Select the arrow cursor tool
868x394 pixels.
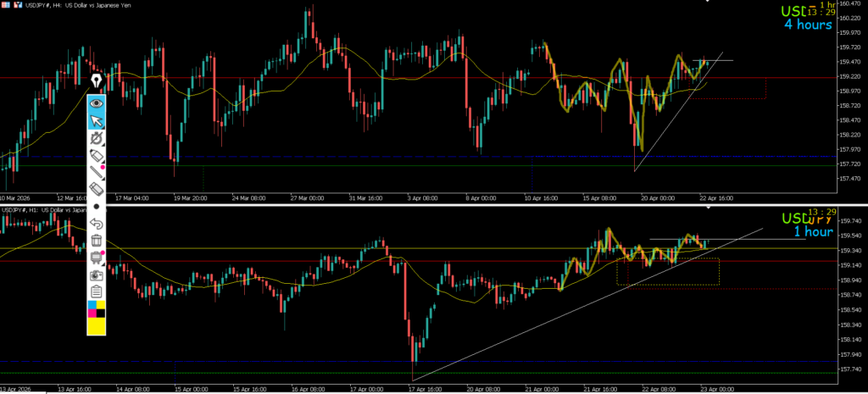(x=97, y=120)
